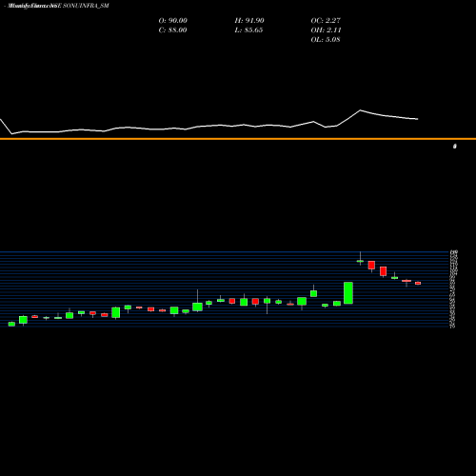
Task: Click the orange horizontal baseline
Action: point(238,139)
